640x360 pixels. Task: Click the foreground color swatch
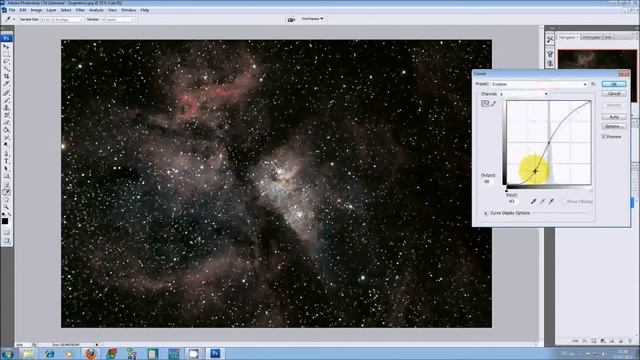click(5, 221)
